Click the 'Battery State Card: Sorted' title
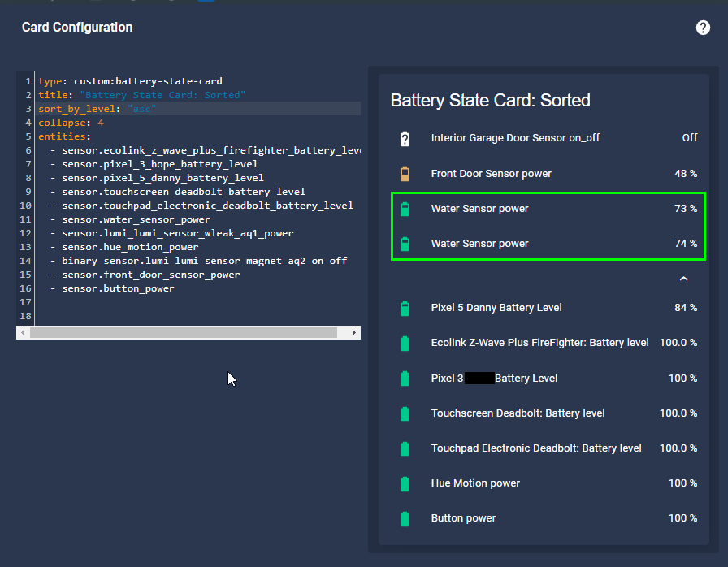Viewport: 728px width, 567px height. point(490,100)
